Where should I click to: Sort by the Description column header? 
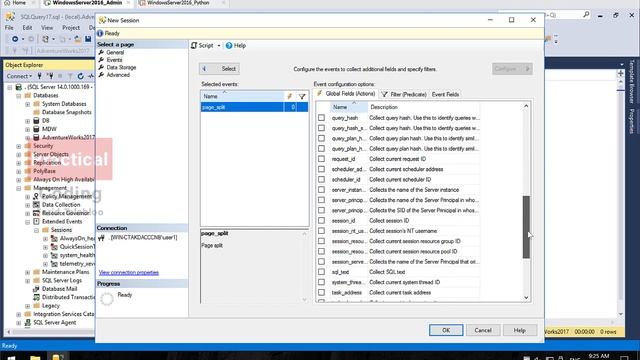tap(424, 107)
